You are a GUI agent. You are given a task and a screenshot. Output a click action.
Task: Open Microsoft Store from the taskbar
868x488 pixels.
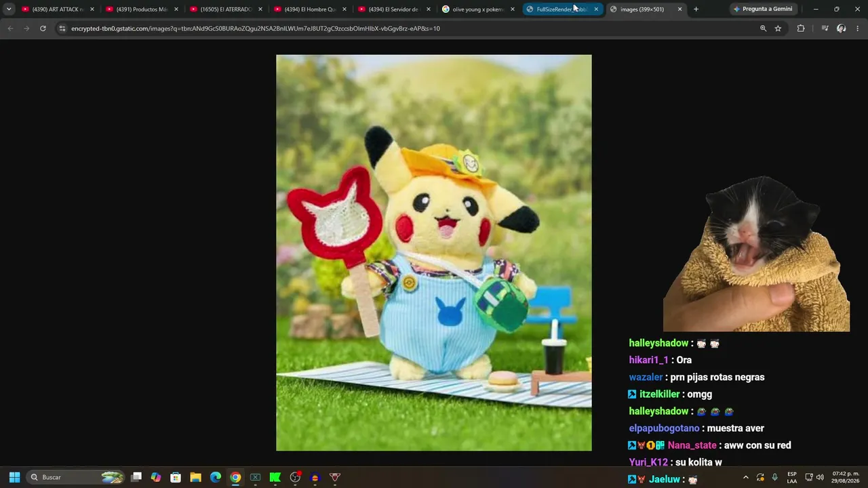[x=176, y=477]
